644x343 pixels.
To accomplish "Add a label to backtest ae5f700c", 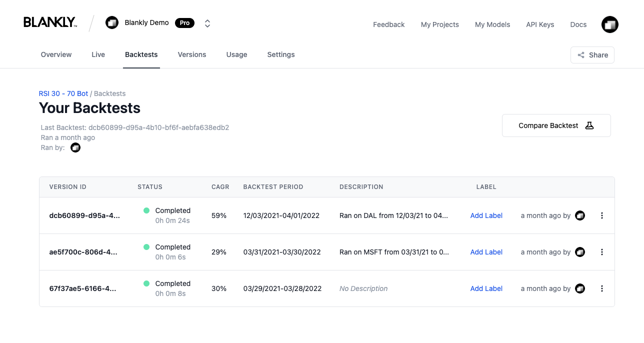I will coord(486,252).
